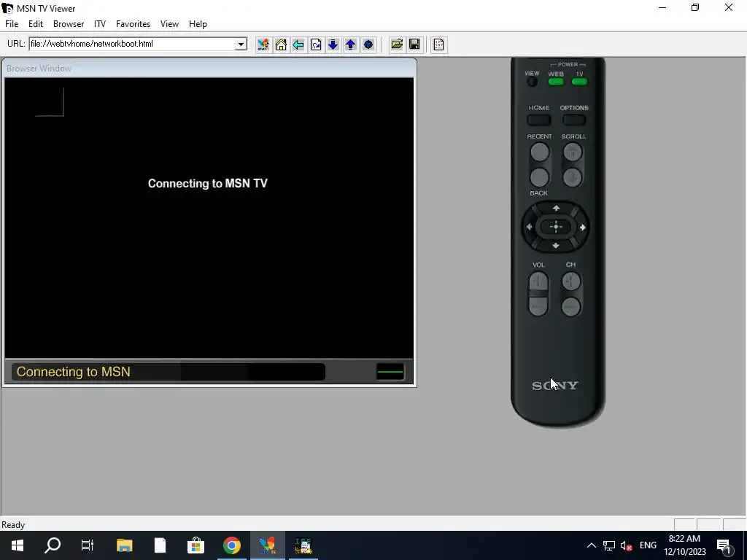
Task: Click the 'Ready' status bar text
Action: tap(13, 525)
